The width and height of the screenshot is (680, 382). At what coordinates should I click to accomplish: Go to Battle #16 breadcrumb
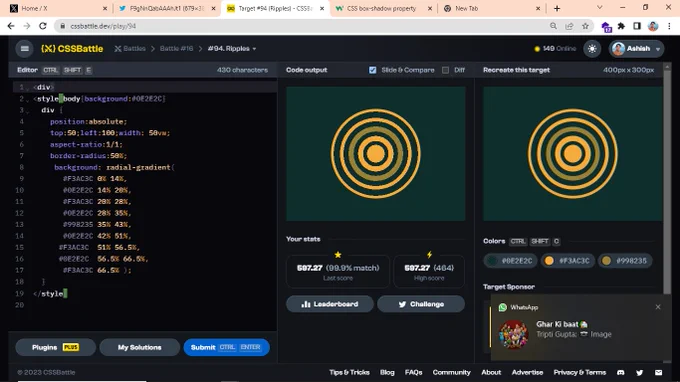pyautogui.click(x=176, y=49)
